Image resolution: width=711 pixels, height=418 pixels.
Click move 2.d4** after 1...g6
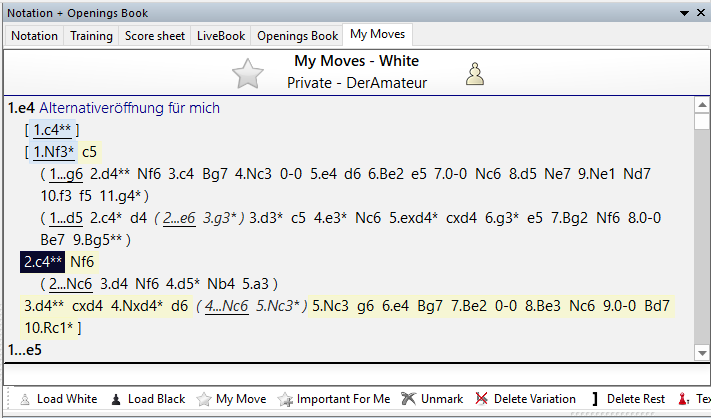(110, 174)
